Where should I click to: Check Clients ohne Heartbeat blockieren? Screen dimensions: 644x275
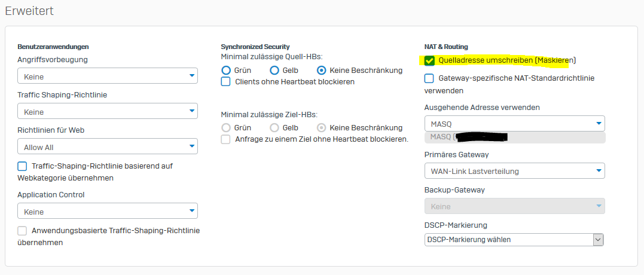pos(226,81)
